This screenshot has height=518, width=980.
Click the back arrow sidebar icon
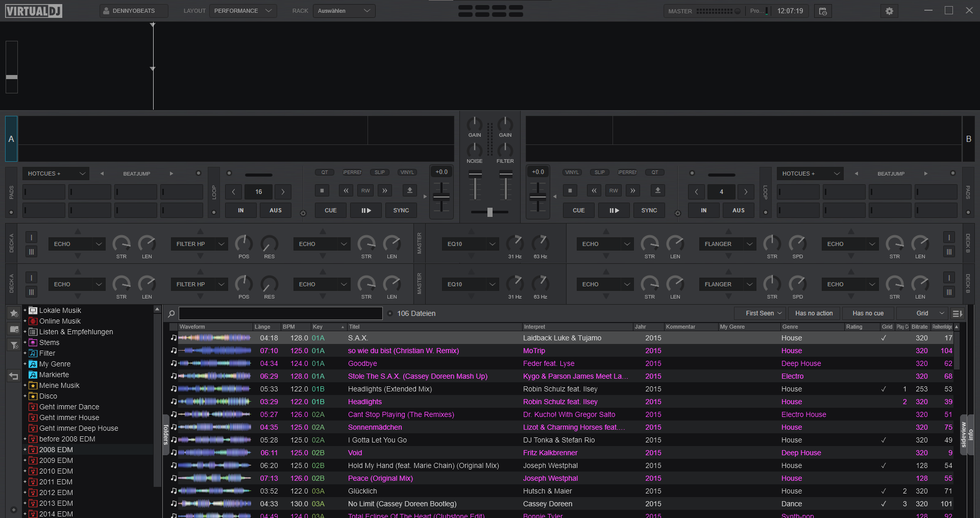point(14,376)
